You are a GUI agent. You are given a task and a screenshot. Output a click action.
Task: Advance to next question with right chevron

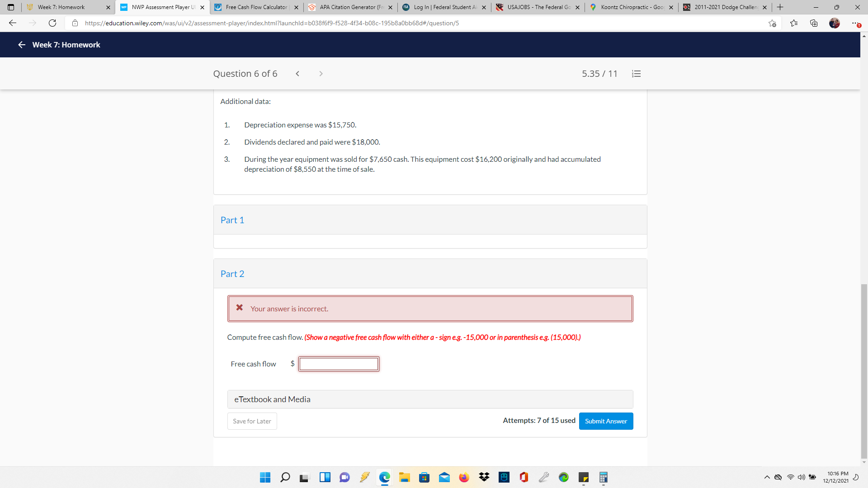click(321, 73)
